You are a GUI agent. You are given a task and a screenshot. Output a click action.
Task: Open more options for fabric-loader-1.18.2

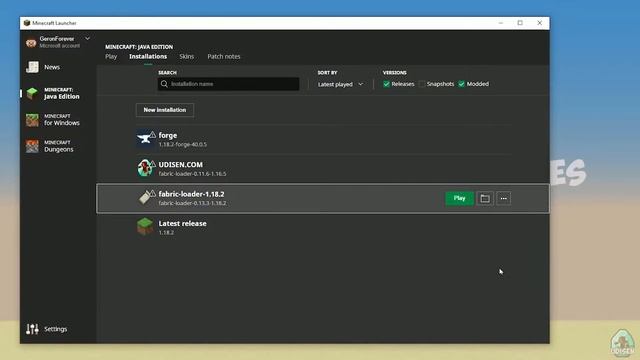pyautogui.click(x=504, y=198)
